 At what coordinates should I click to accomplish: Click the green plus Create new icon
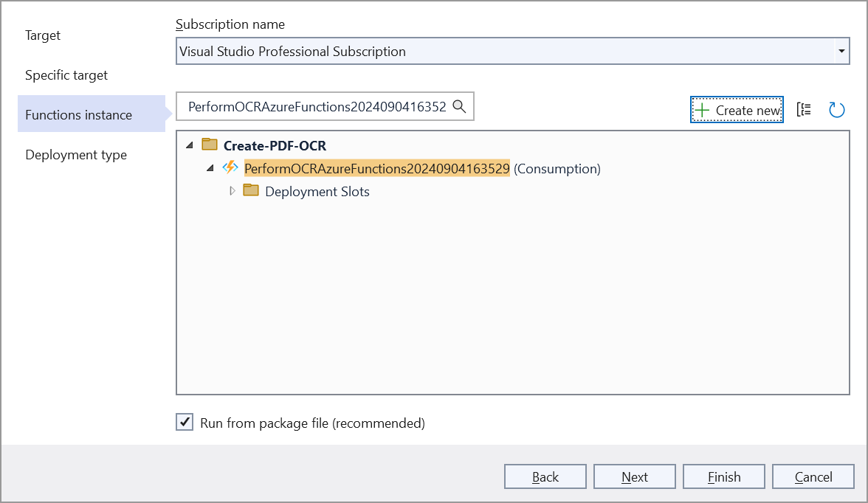[702, 110]
